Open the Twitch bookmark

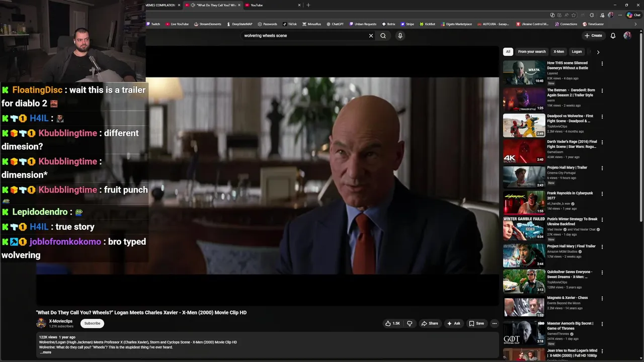coord(153,24)
